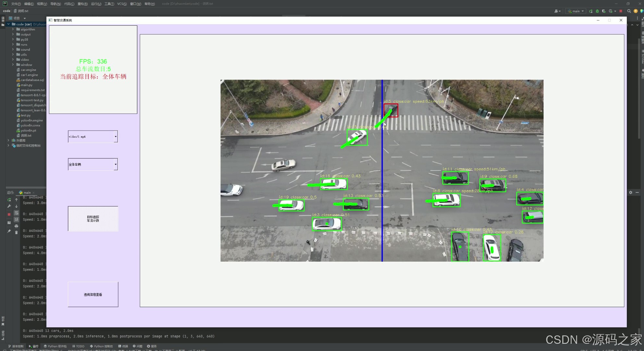The width and height of the screenshot is (644, 351).
Task: Click the 目标追踪 车流计数 button
Action: (x=93, y=219)
